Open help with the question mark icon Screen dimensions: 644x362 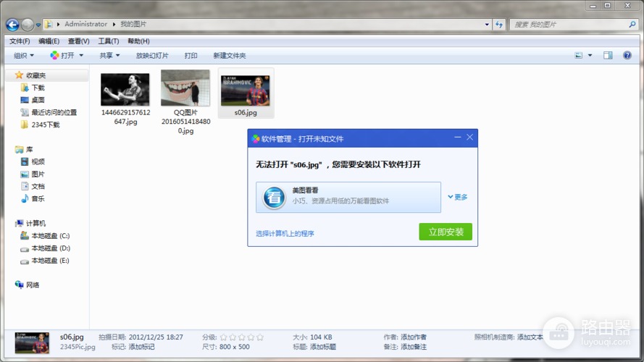[627, 56]
